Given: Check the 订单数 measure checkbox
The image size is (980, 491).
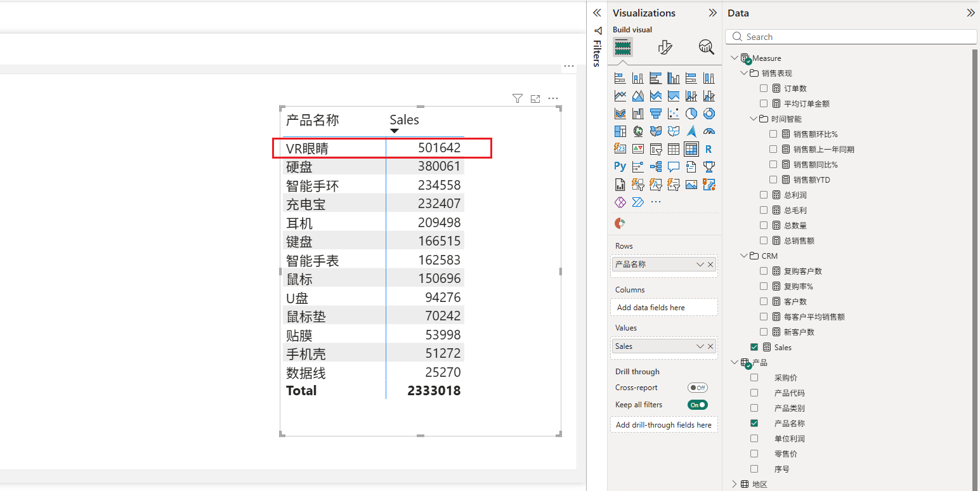Looking at the screenshot, I should tap(764, 88).
